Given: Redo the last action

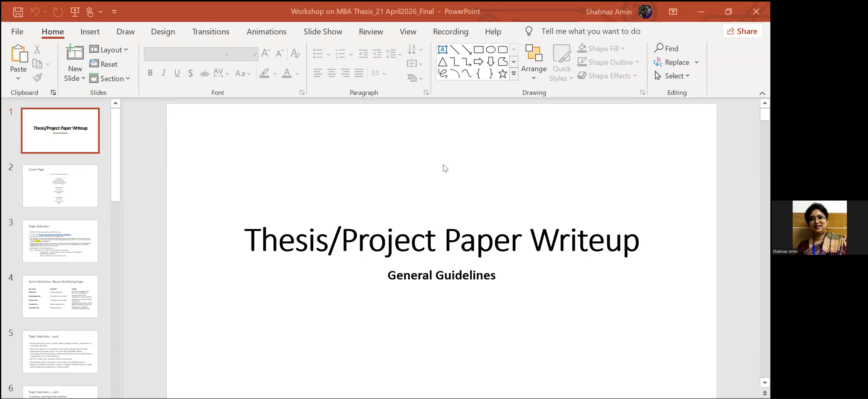Looking at the screenshot, I should [x=58, y=12].
